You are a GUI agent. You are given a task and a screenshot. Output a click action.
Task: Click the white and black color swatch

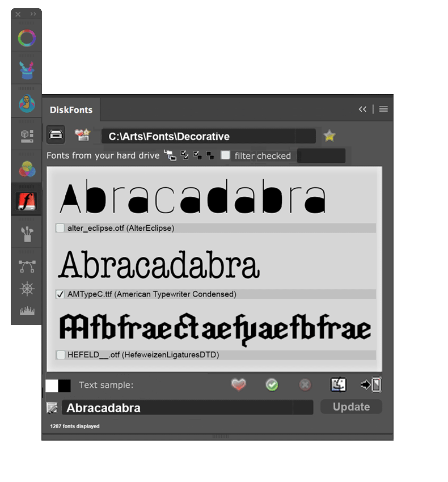point(58,386)
